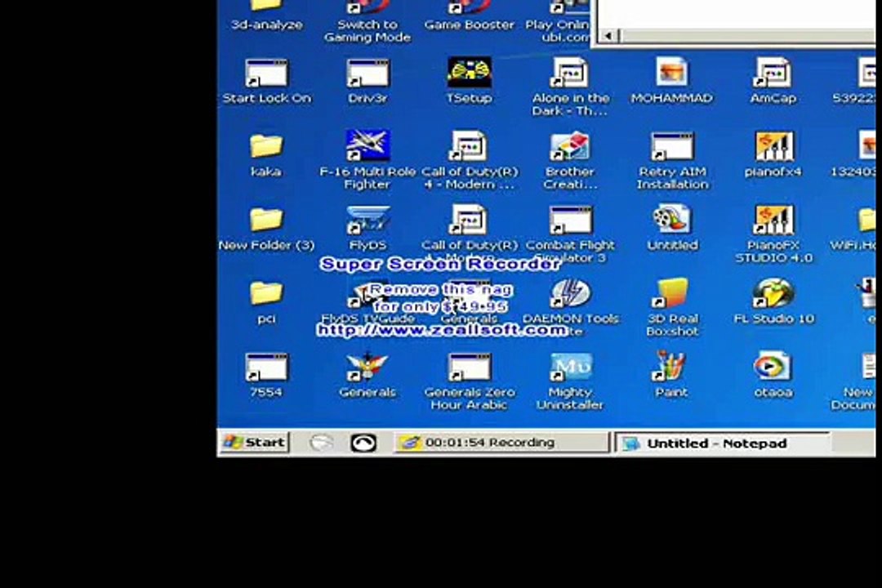This screenshot has height=588, width=882.
Task: Launch the FlyDS shortcut
Action: (x=367, y=220)
